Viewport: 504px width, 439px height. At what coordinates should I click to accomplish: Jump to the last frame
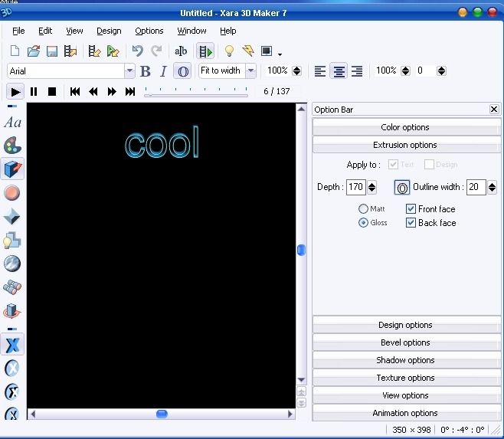pos(130,92)
